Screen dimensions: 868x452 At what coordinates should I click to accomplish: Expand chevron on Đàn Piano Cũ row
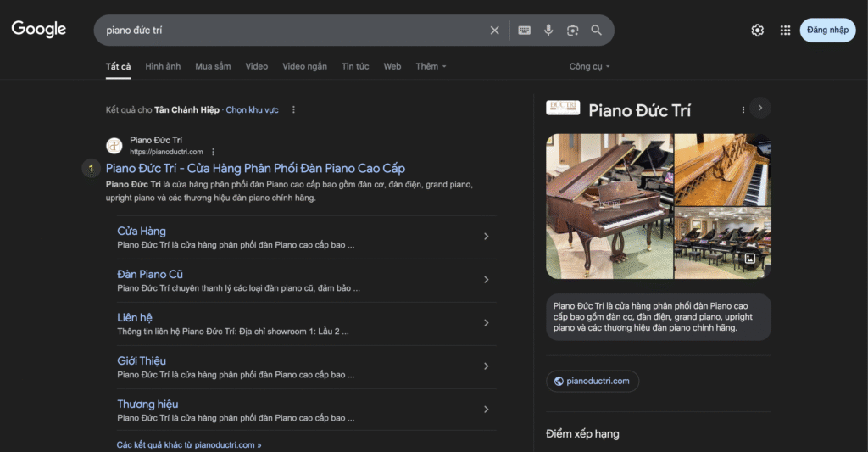[486, 280]
